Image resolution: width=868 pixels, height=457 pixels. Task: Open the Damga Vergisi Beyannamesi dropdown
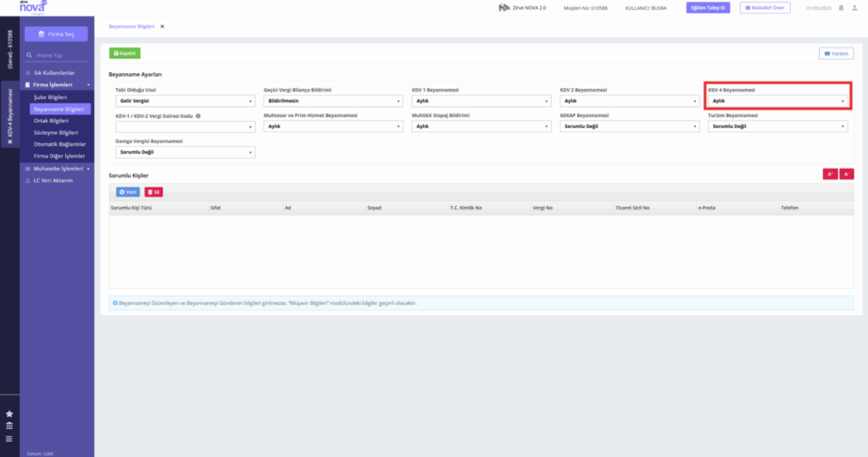[x=185, y=153]
